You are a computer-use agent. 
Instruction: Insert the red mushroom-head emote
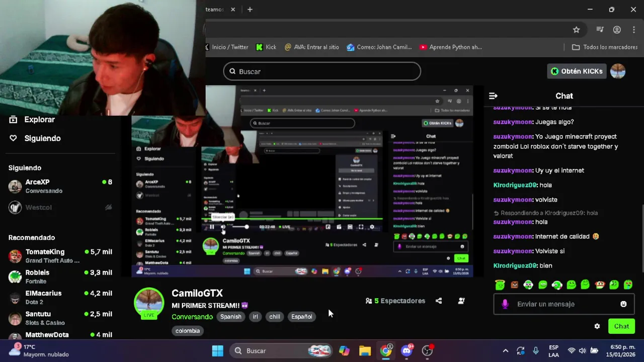(600, 285)
